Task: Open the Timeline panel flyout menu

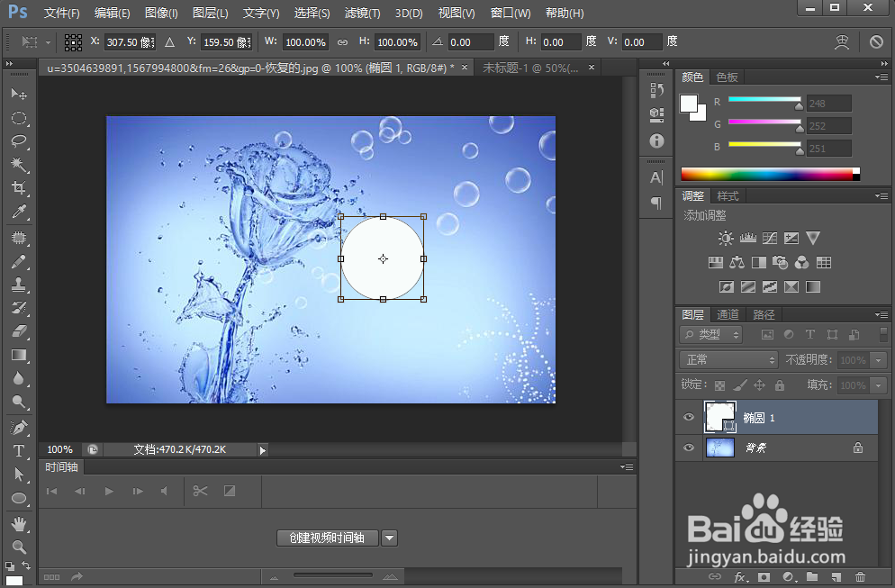Action: pos(627,467)
